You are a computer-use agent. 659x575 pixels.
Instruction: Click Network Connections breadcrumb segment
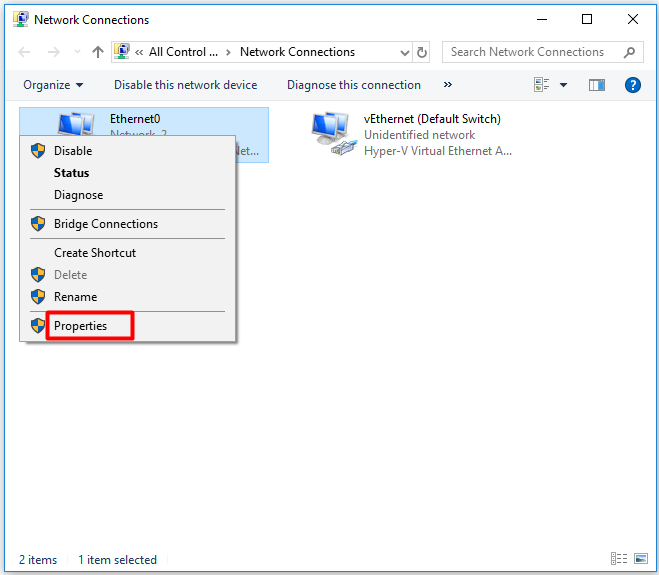(297, 52)
